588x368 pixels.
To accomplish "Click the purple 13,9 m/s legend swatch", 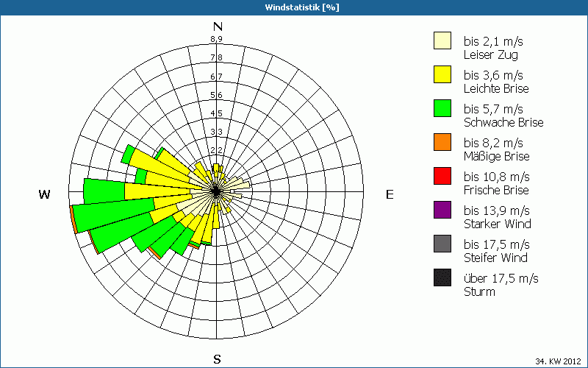I will click(x=442, y=210).
